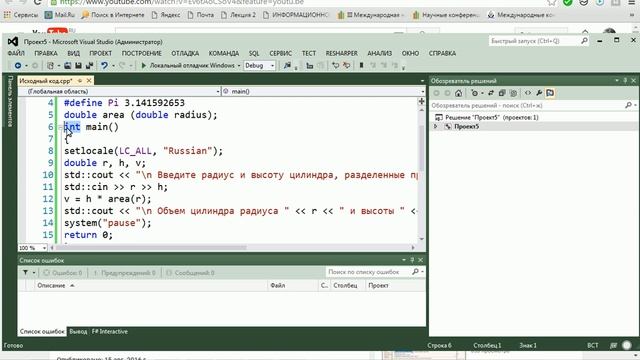640x360 pixels.
Task: Click the Файл column header
Action: (292, 286)
